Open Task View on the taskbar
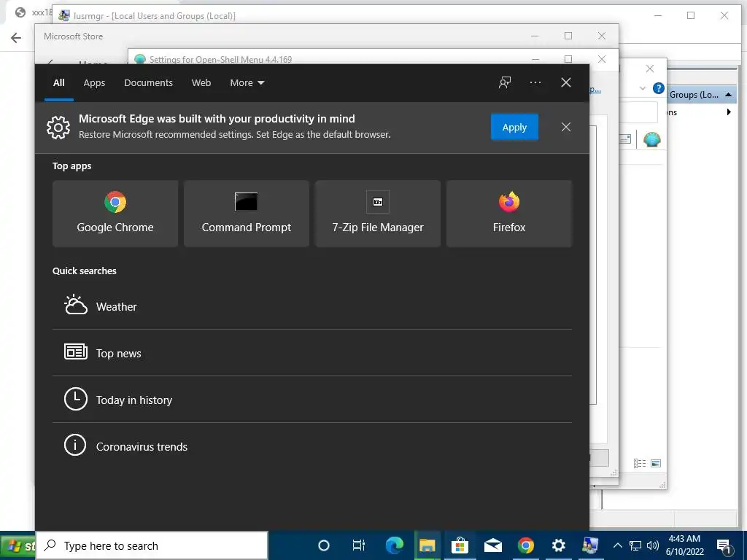Viewport: 747px width, 560px height. point(358,545)
